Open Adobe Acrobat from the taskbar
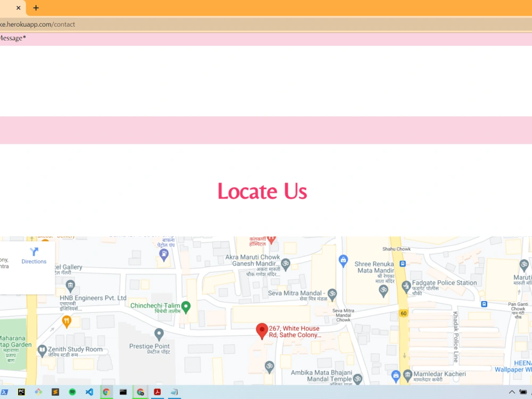 157,392
